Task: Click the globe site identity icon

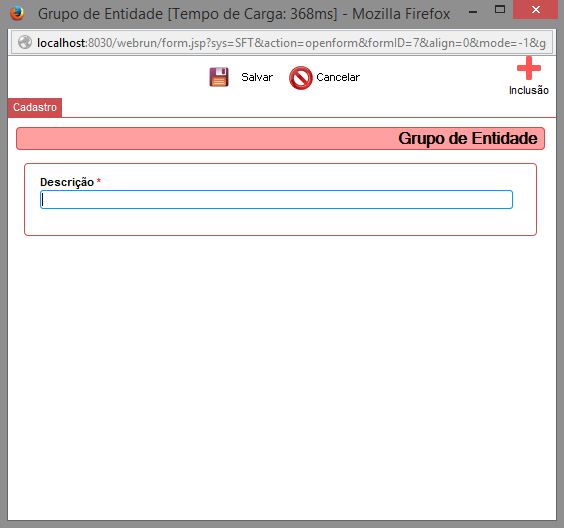Action: pos(25,42)
